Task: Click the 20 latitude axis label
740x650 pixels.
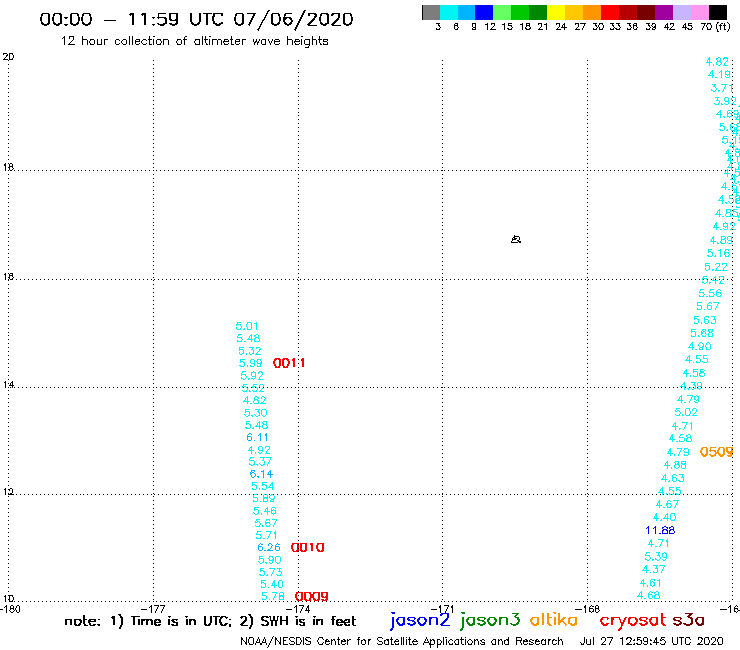Action: tap(8, 57)
